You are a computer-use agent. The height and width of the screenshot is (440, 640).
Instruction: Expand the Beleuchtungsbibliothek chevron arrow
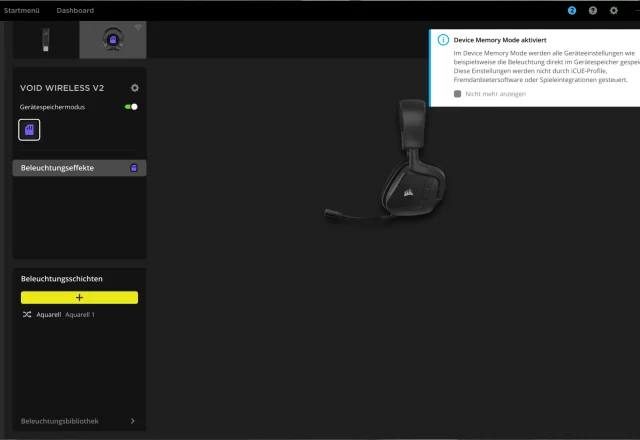coord(133,421)
